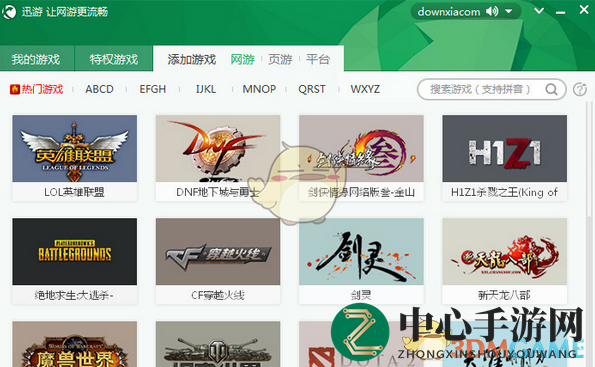The image size is (595, 367).
Task: Select the 热门游戏 filter
Action: [42, 89]
